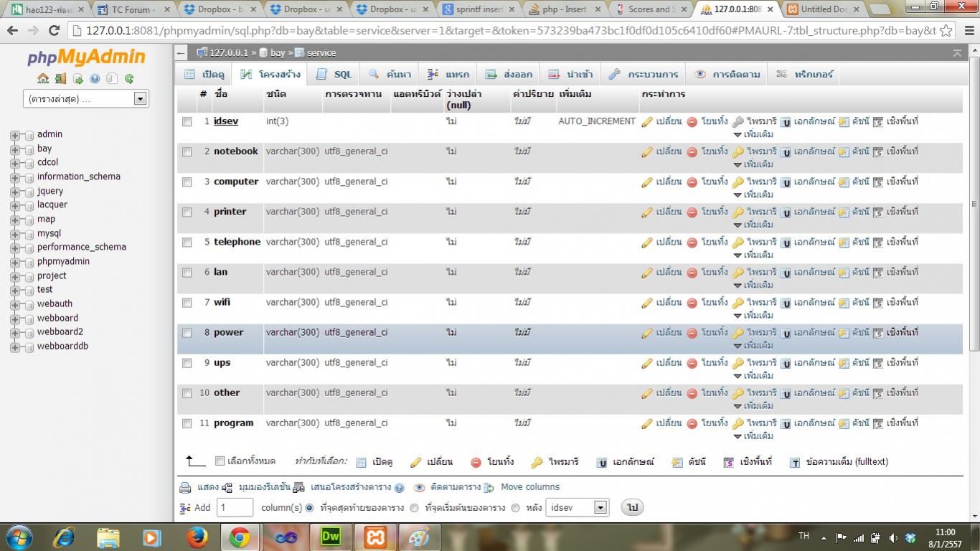Go to the phpMyAdmin home icon
This screenshot has width=980, height=551.
click(43, 79)
